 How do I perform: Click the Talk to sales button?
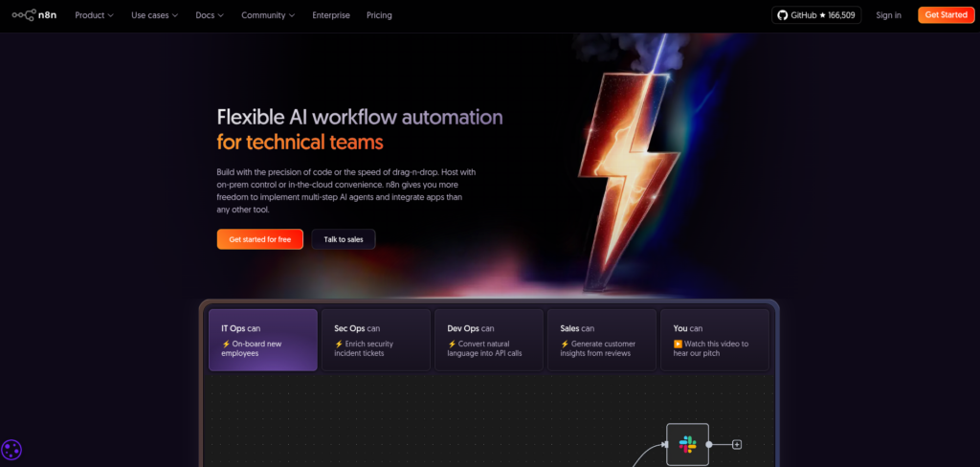click(x=344, y=239)
